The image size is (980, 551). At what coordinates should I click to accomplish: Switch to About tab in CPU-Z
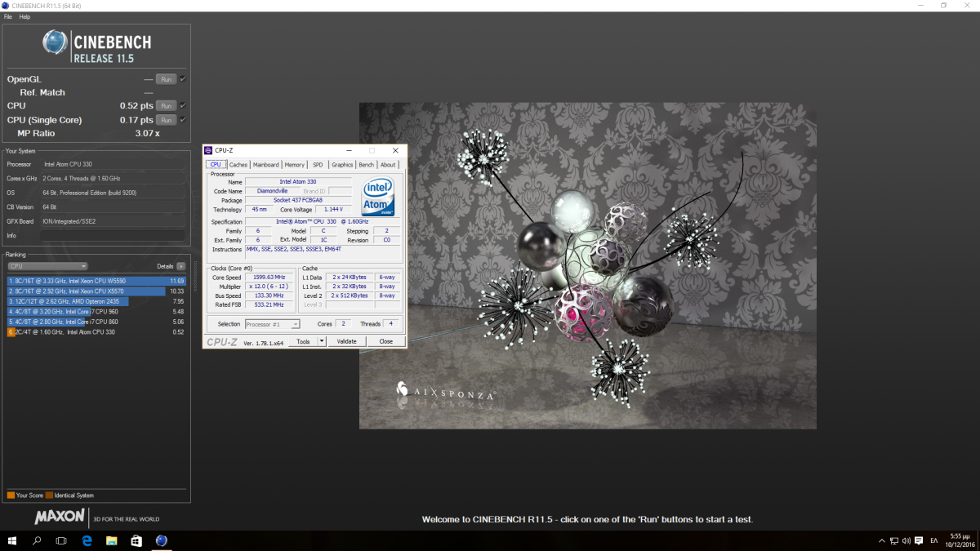point(388,165)
